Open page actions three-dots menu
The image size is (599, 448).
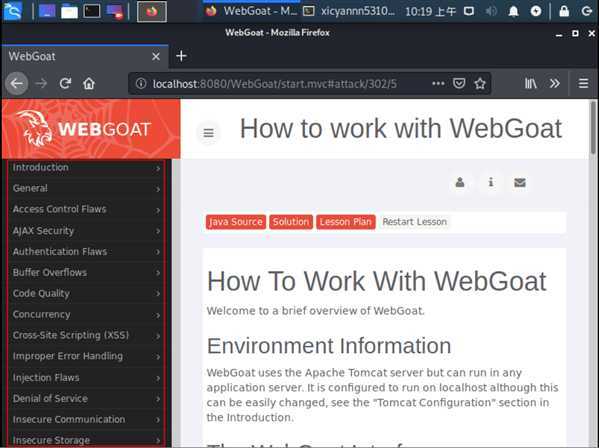click(x=438, y=83)
